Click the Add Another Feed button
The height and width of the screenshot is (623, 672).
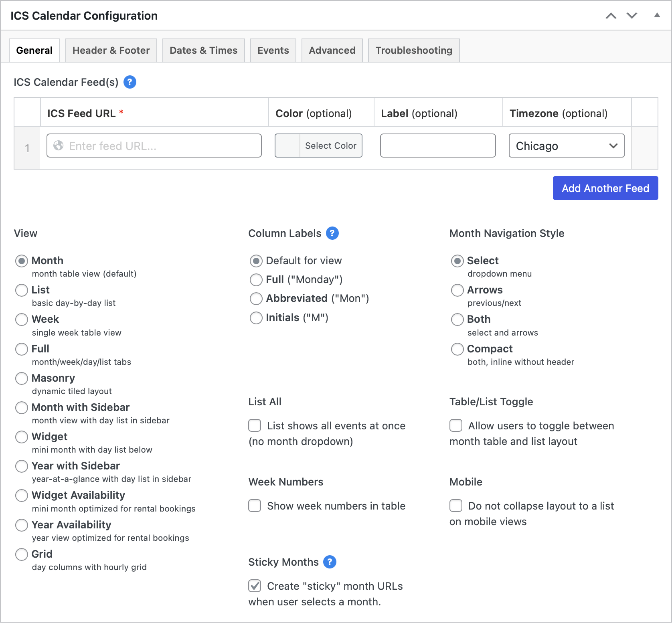pos(605,188)
